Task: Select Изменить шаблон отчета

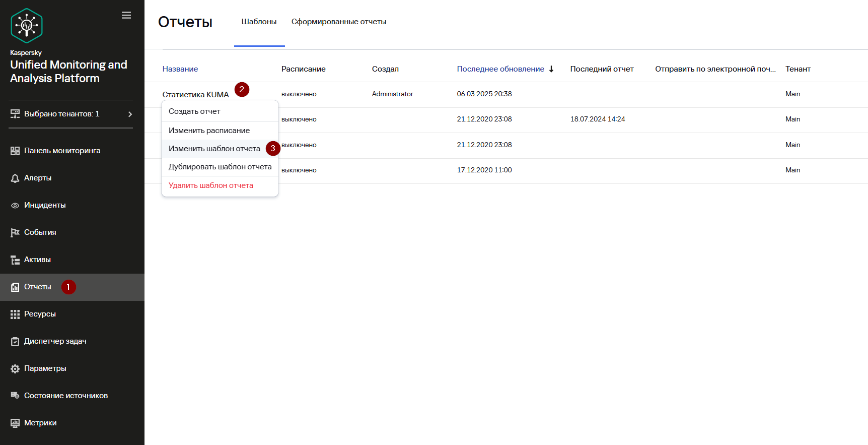Action: pyautogui.click(x=220, y=149)
